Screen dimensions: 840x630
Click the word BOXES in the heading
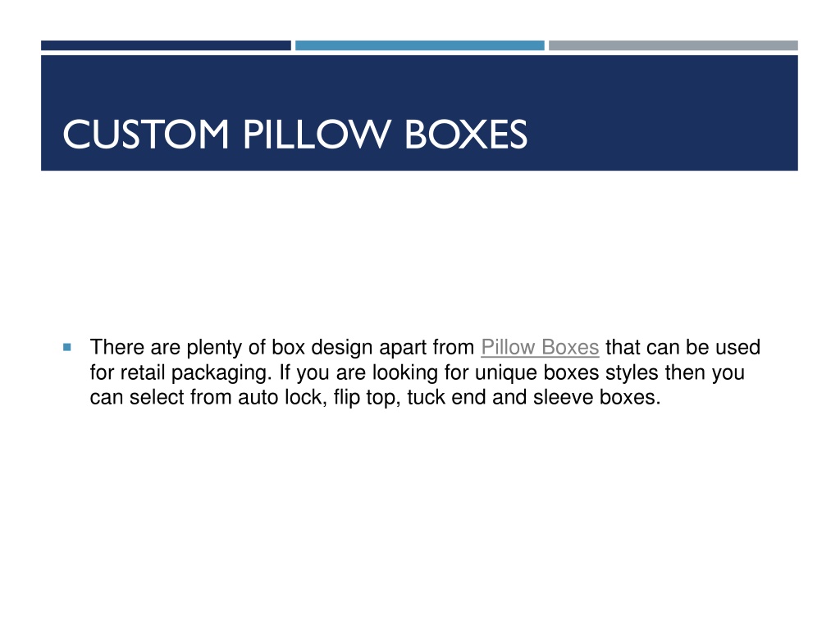(466, 134)
